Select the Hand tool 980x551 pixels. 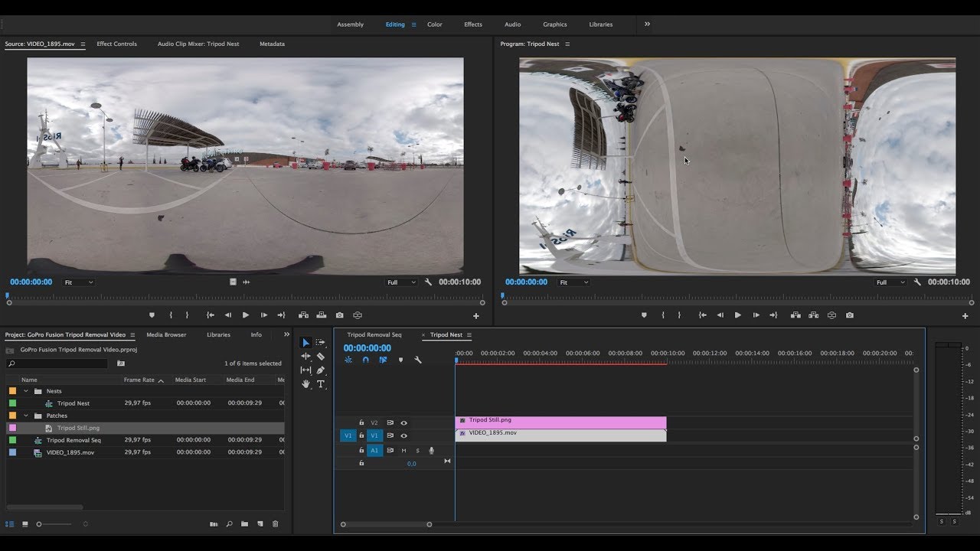pos(305,383)
